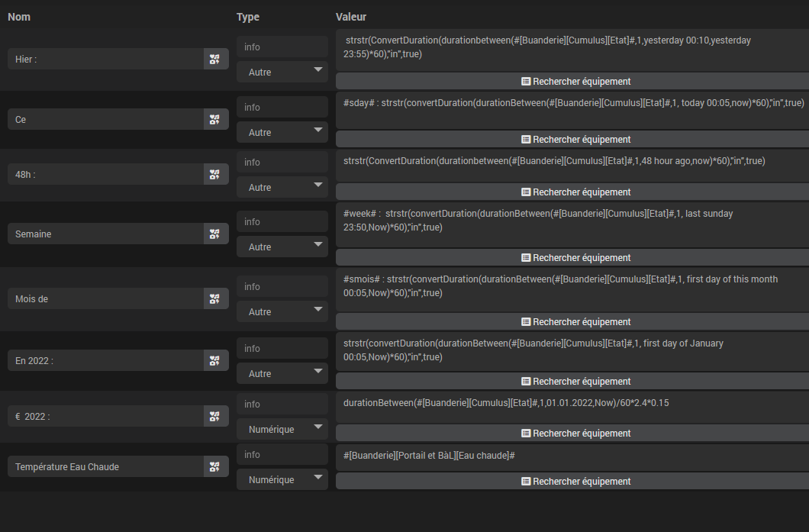This screenshot has height=532, width=809.
Task: Click the icon picker beside 'Mois de' name
Action: [216, 298]
